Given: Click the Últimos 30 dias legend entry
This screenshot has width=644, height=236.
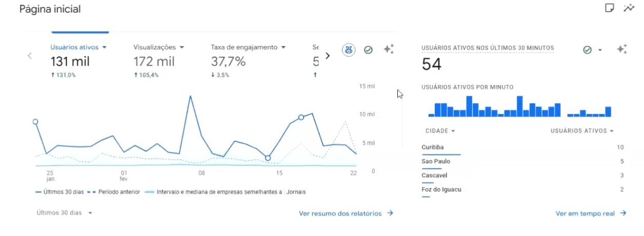Looking at the screenshot, I should (x=58, y=192).
